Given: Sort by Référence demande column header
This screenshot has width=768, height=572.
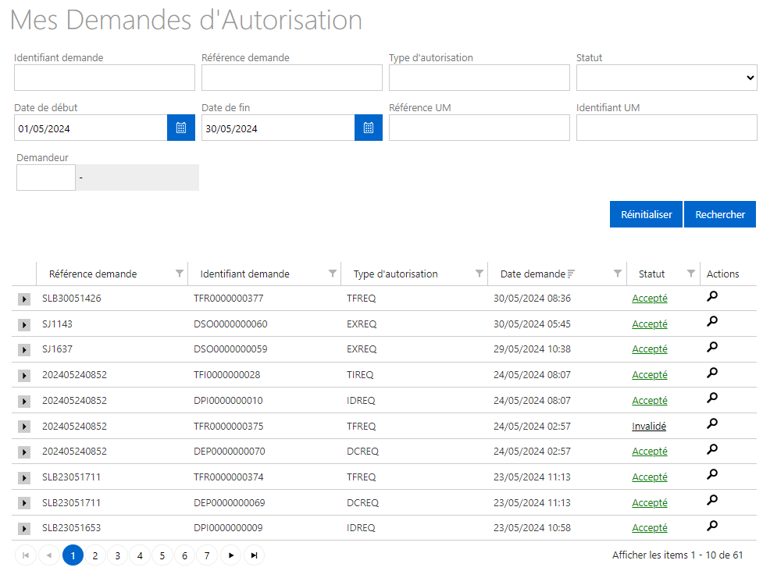Looking at the screenshot, I should coord(93,274).
